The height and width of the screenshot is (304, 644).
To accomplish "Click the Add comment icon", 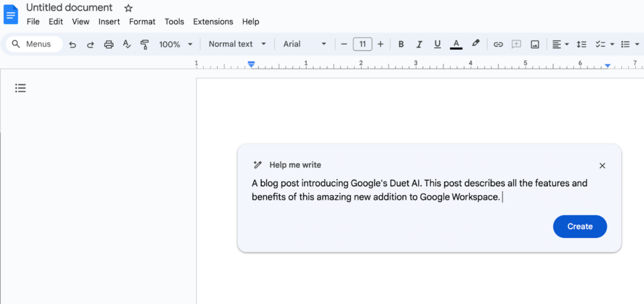I will (516, 44).
